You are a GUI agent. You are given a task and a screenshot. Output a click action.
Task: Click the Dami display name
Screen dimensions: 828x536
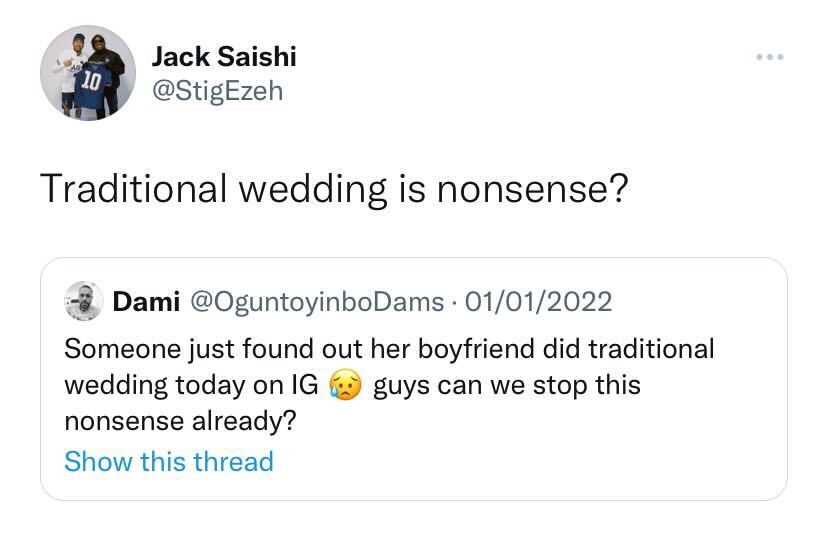145,300
